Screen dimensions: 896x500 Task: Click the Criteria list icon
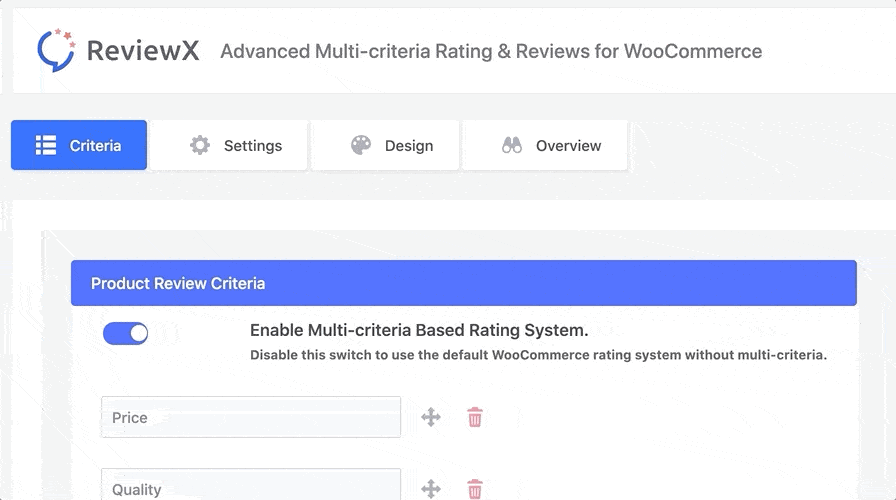[x=46, y=145]
